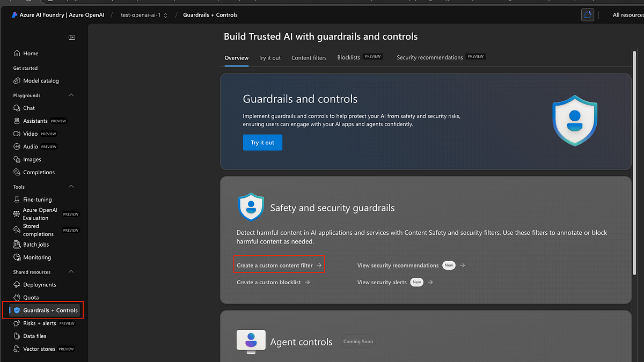Click the Coming Soon badge
Screen dimensions: 644x362
[359, 342]
